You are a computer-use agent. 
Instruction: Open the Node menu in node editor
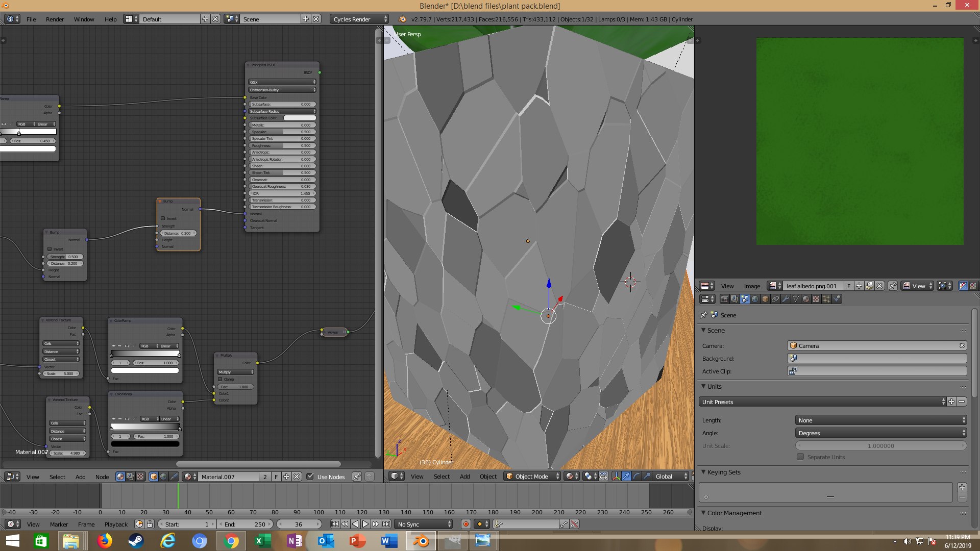(x=102, y=477)
